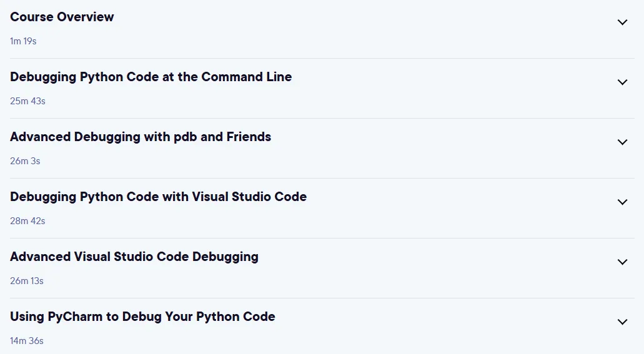
Task: Open chevron beside Advanced Debugging with pdb and Friends
Action: [623, 142]
